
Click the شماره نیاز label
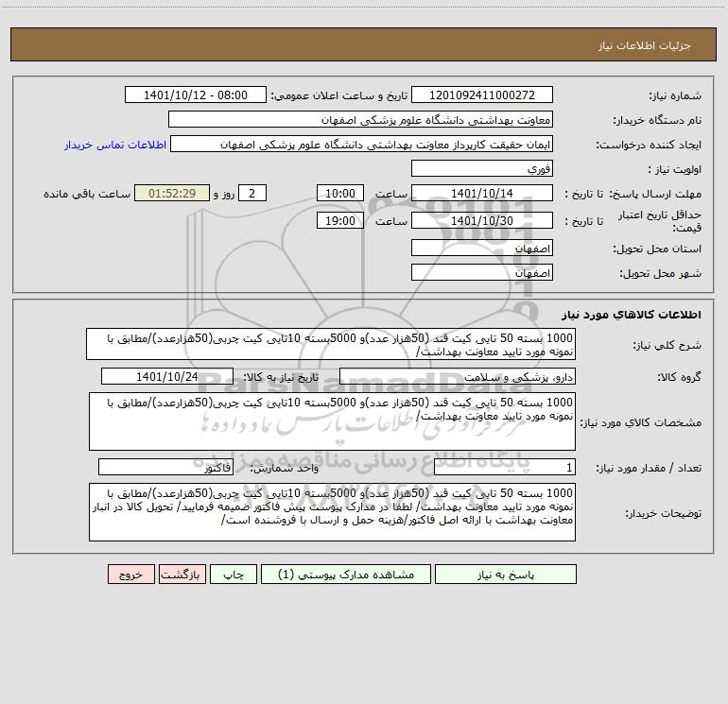click(675, 96)
